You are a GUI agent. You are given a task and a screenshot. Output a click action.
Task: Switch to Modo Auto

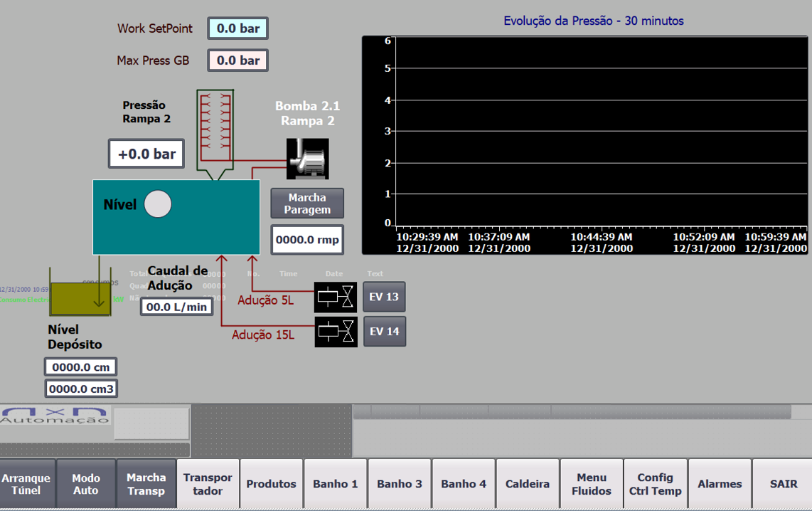(x=86, y=484)
